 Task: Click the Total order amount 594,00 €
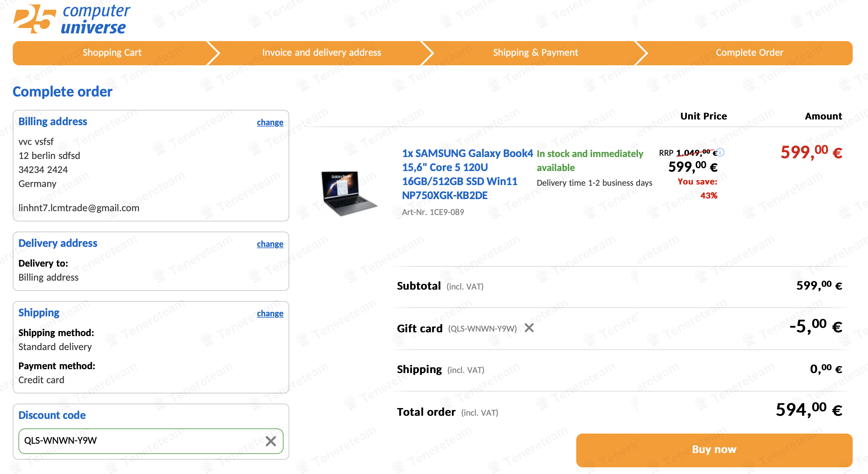pyautogui.click(x=809, y=410)
